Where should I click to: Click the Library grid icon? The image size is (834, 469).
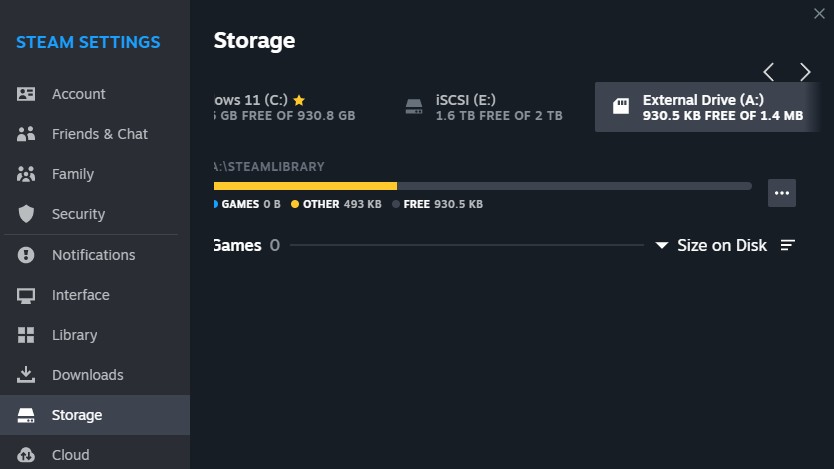[27, 335]
